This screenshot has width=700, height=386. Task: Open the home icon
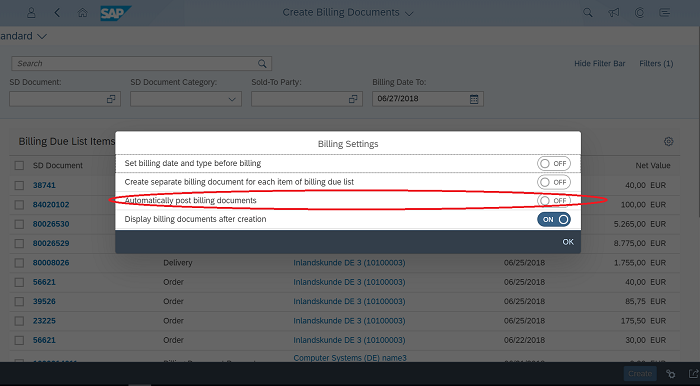pyautogui.click(x=83, y=12)
